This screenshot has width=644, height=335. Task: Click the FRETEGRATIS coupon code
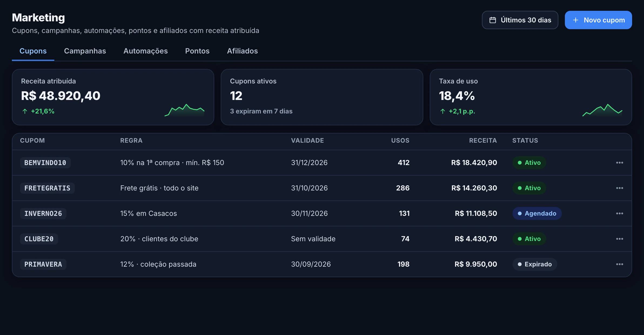coord(47,188)
